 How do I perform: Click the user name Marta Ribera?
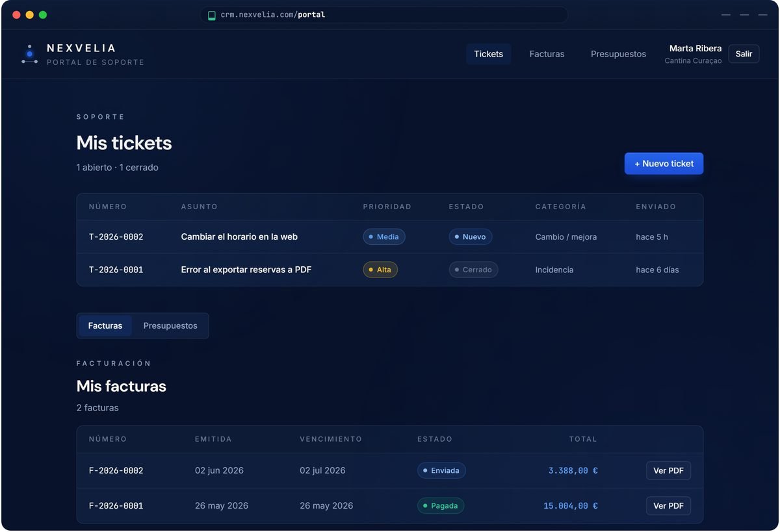tap(695, 49)
